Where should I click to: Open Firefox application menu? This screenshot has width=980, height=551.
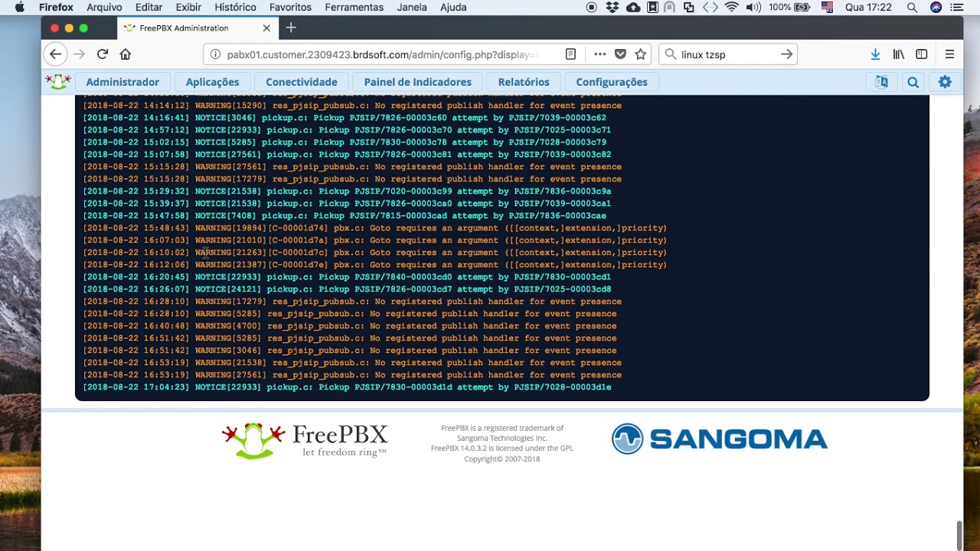(x=56, y=8)
